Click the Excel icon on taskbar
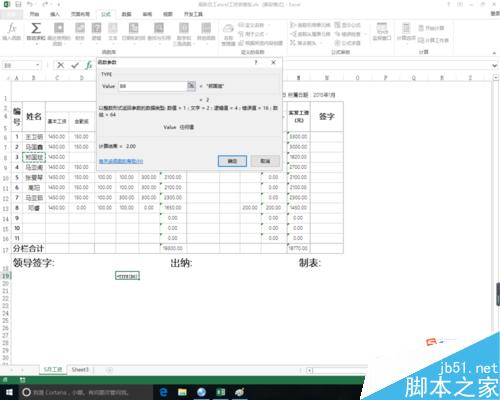 220,392
